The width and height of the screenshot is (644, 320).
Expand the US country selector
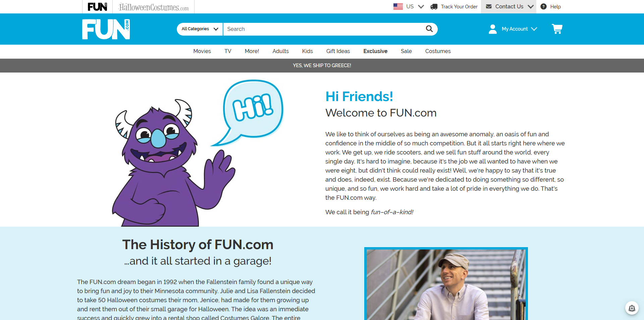[409, 6]
